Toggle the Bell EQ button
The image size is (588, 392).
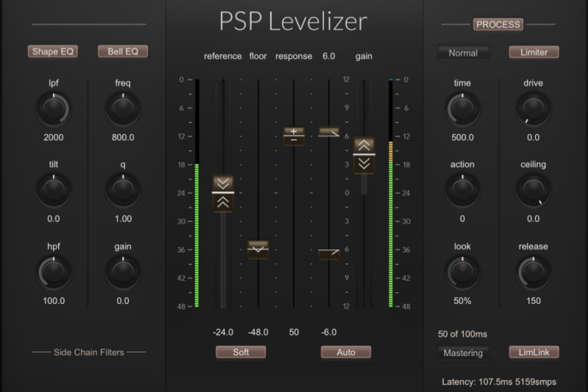click(123, 51)
